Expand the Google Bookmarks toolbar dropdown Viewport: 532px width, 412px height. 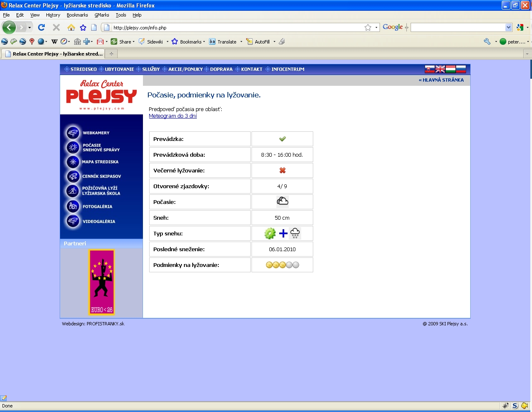pos(204,42)
